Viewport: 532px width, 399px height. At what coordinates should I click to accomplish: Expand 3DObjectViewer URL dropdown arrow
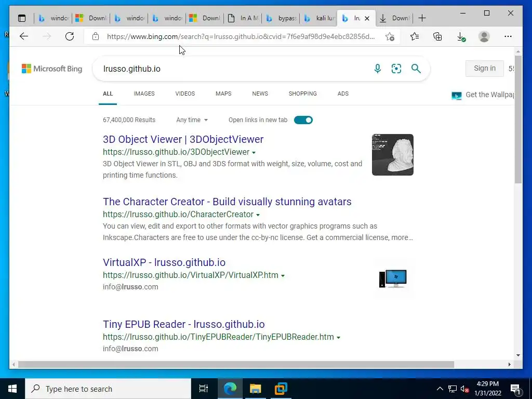(254, 153)
